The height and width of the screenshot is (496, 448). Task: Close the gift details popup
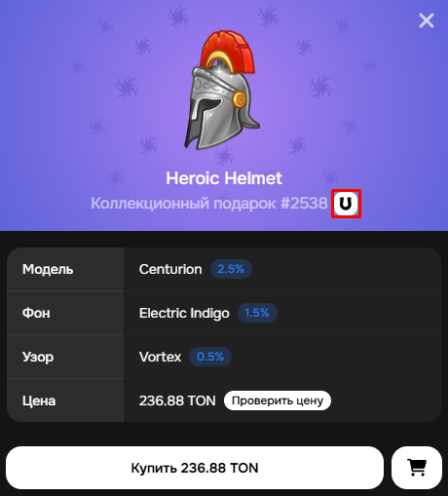(427, 20)
